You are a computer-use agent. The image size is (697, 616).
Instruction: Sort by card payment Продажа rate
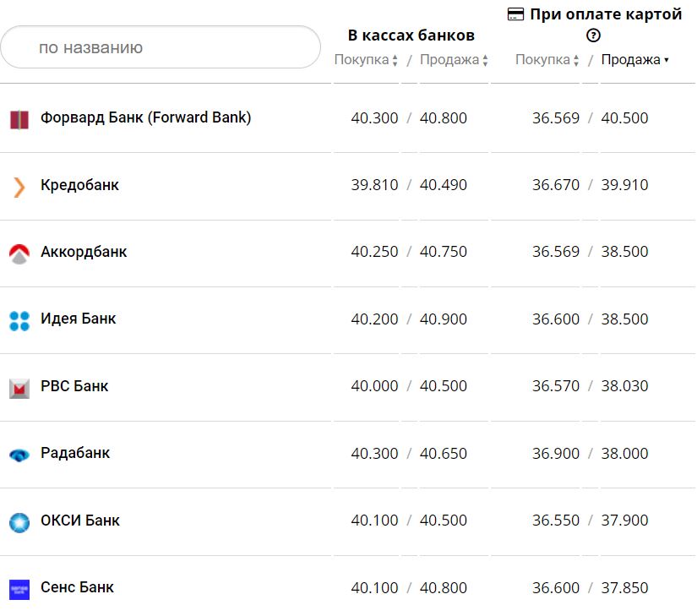pos(634,60)
